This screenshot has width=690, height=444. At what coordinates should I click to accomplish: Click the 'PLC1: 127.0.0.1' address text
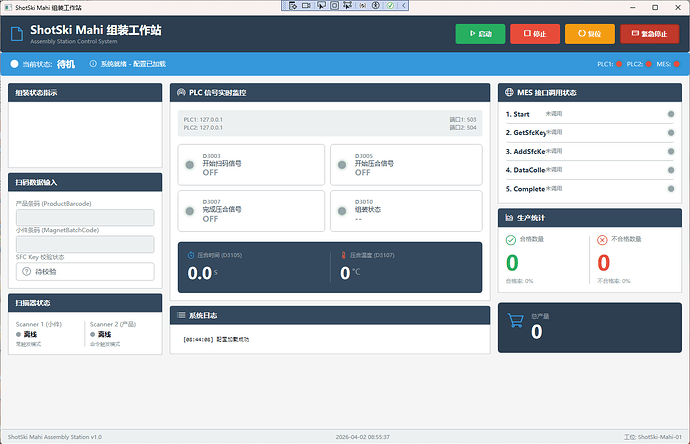click(x=203, y=120)
